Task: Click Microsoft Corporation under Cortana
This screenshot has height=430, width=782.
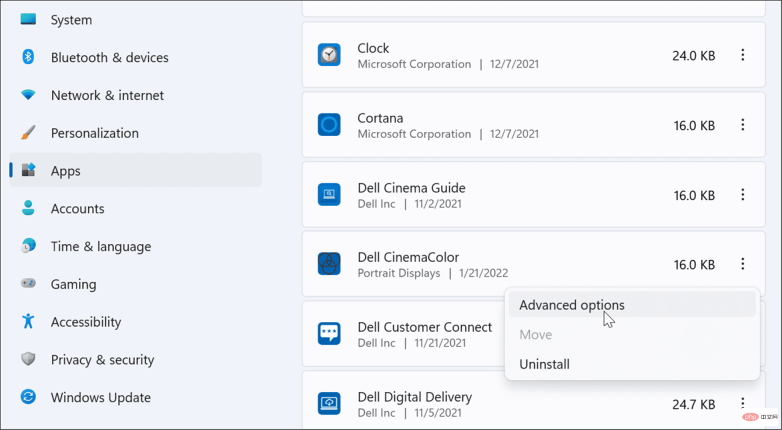Action: point(414,134)
